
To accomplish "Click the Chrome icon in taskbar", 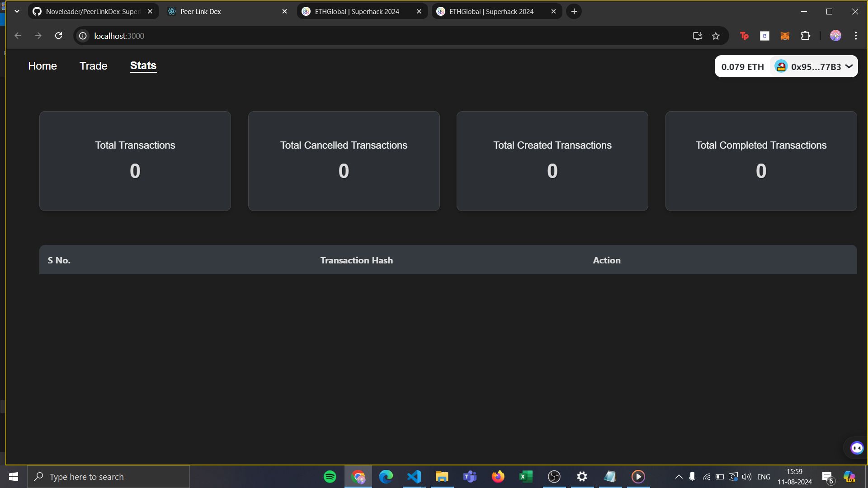I will click(x=358, y=476).
